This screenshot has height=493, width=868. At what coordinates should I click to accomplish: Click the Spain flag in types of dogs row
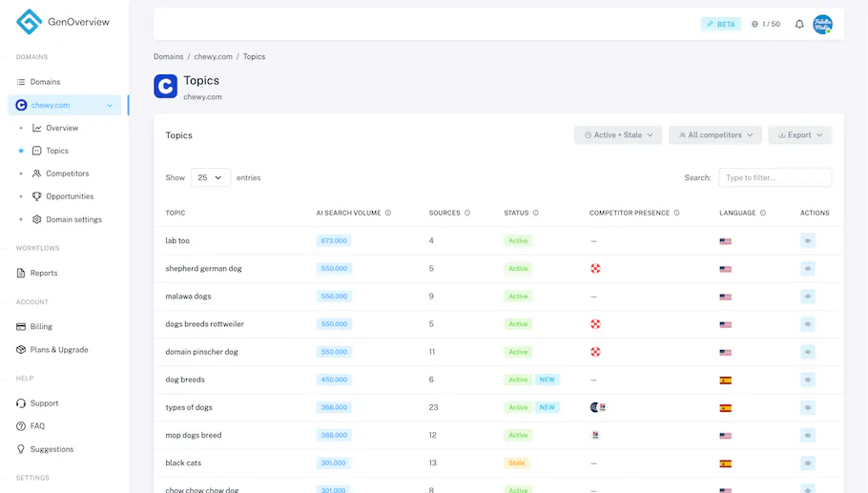[x=725, y=408]
